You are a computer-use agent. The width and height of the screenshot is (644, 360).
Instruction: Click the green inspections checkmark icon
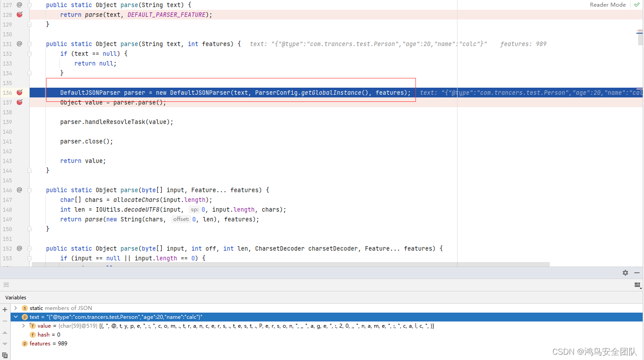pyautogui.click(x=636, y=4)
